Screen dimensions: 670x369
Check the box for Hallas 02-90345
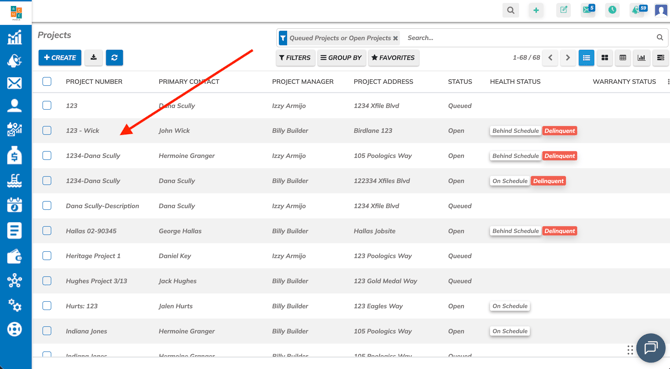47,231
